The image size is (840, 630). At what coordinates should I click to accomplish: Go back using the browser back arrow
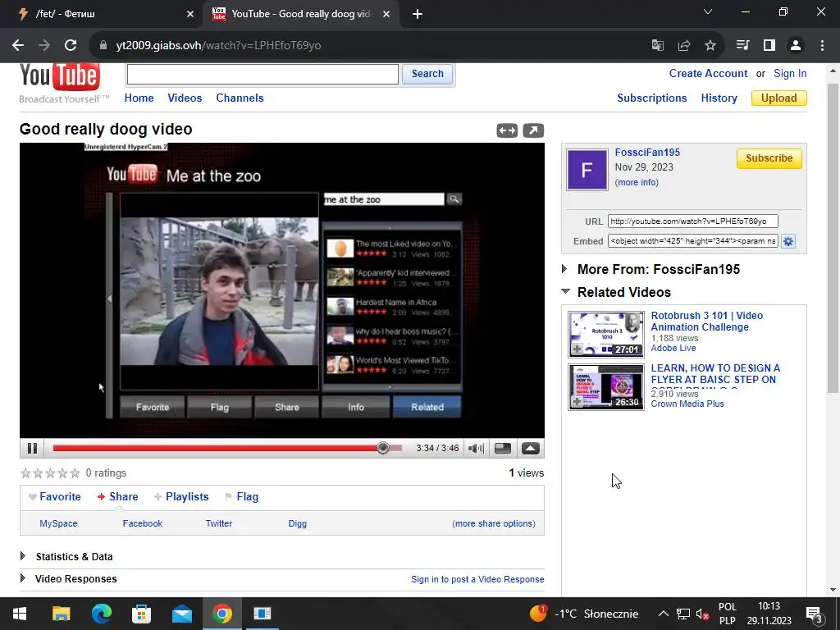(x=18, y=46)
